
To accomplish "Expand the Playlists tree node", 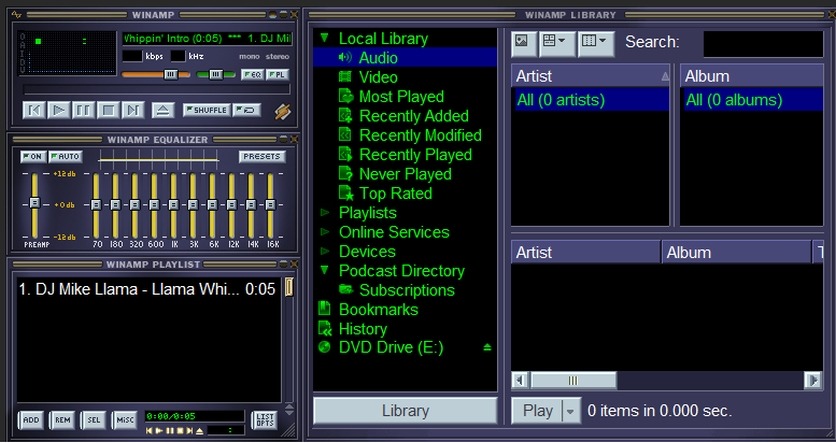I will (324, 213).
